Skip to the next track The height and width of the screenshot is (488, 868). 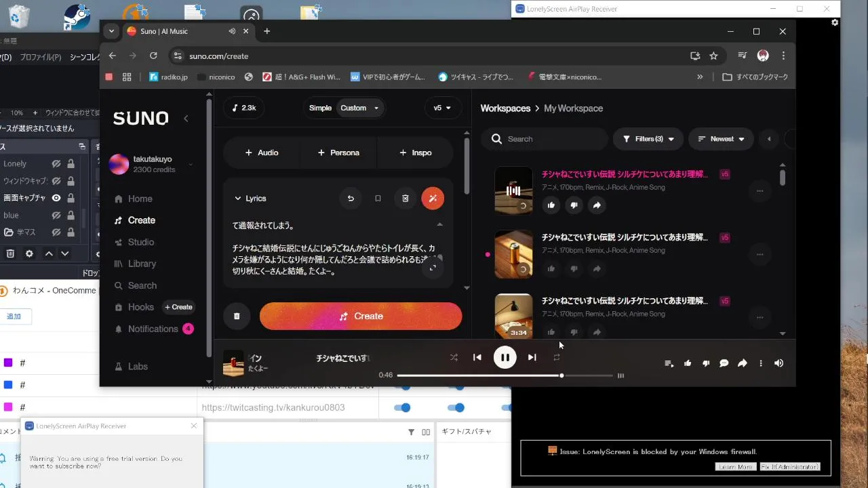click(532, 357)
